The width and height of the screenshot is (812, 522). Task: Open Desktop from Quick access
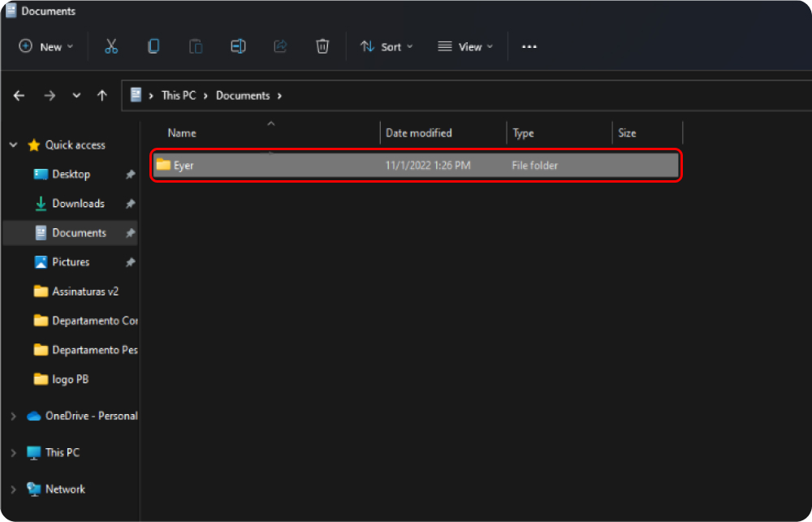click(x=71, y=174)
